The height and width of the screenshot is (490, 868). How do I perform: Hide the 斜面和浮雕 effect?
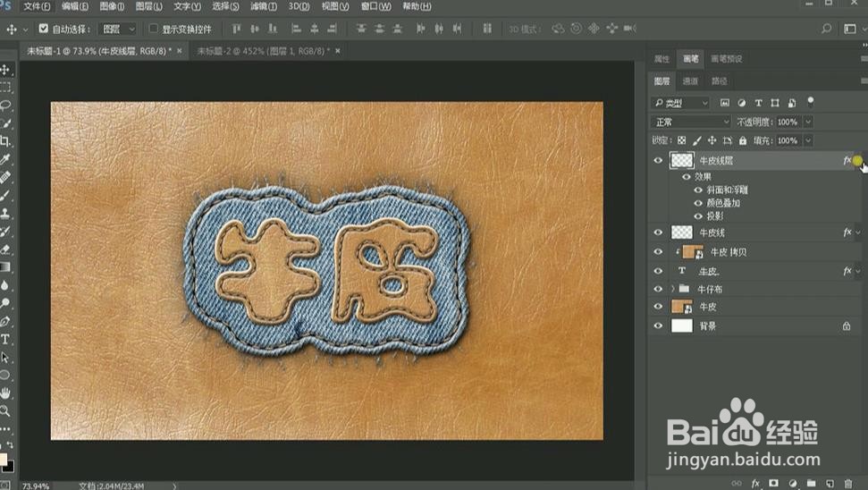tap(698, 190)
